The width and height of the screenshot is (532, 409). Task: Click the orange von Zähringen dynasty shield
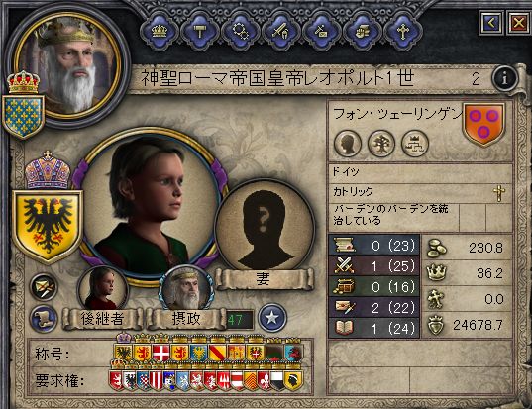tap(483, 124)
